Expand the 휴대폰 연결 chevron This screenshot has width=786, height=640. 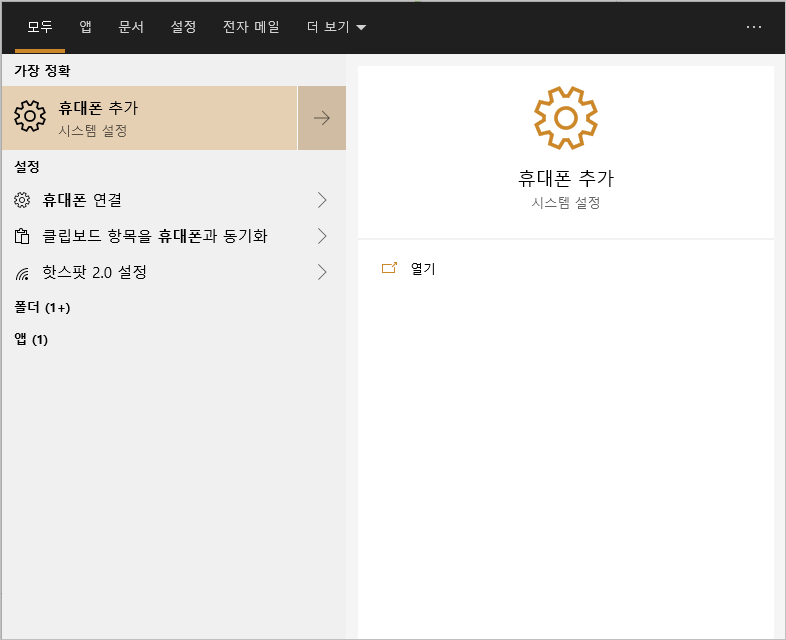click(x=322, y=200)
